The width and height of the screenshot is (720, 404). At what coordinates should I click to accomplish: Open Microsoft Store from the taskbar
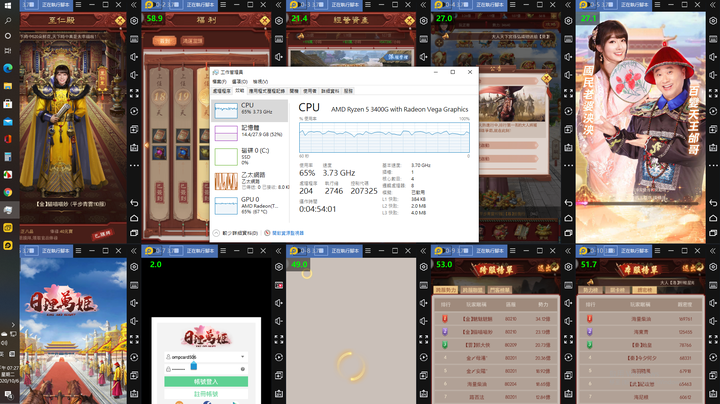(8, 104)
